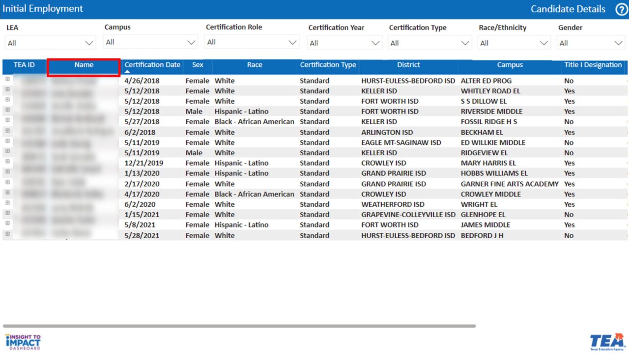Click the TEA logo in the corner

pos(607,342)
